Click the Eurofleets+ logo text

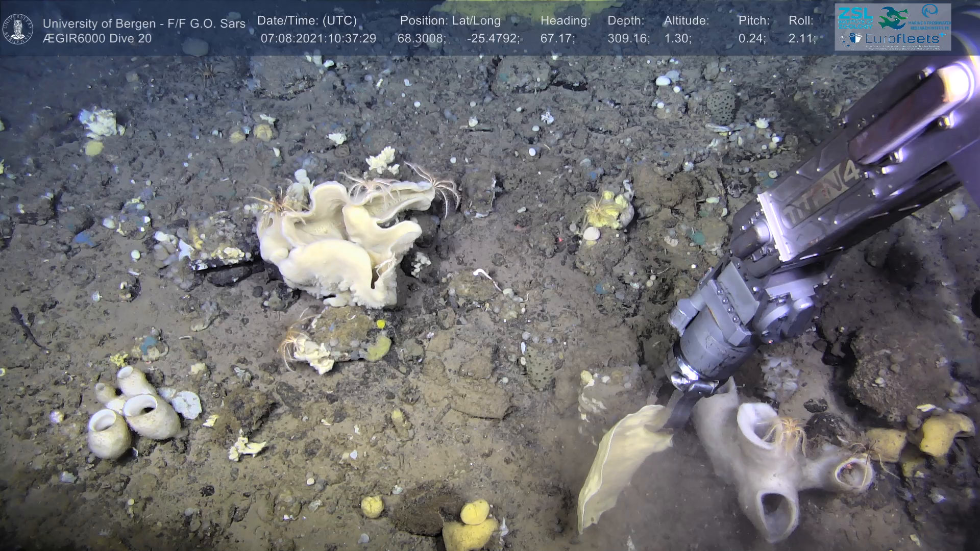pos(902,39)
